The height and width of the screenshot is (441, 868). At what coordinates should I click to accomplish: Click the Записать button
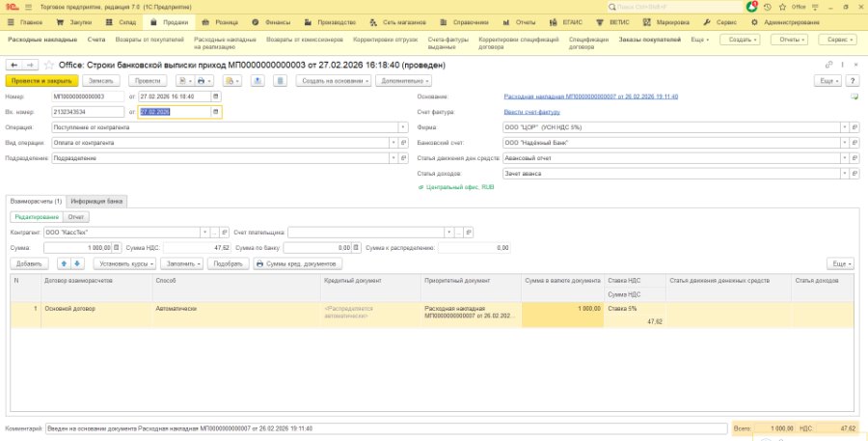pos(100,81)
